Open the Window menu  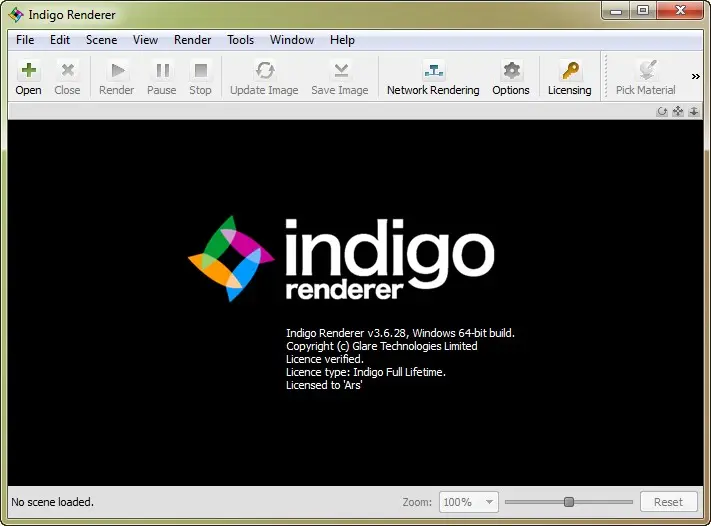(x=292, y=40)
